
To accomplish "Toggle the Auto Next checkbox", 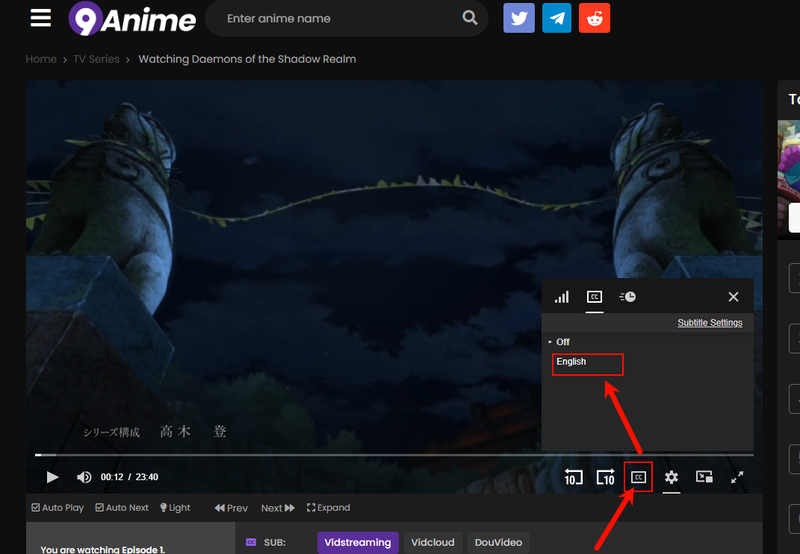I will tap(122, 508).
